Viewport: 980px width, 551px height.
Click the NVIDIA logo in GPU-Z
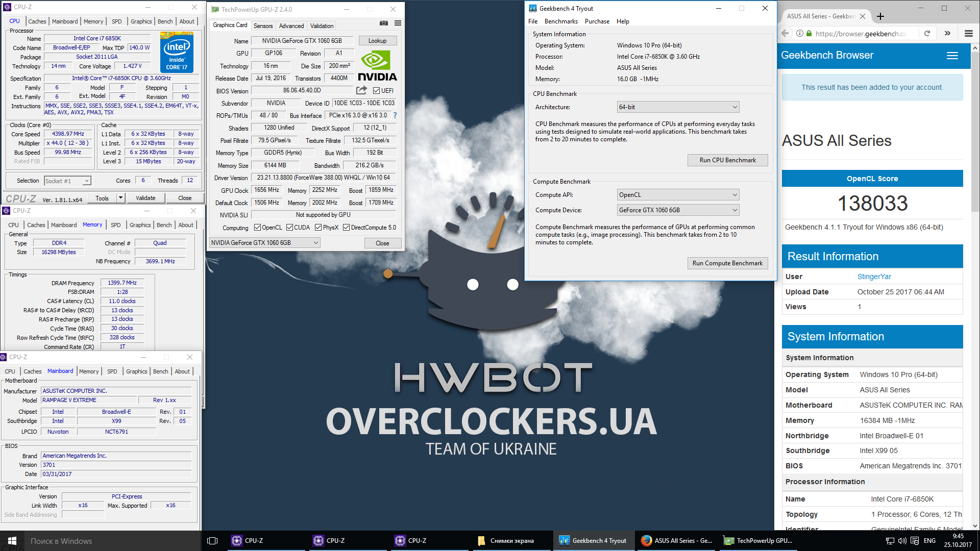pyautogui.click(x=377, y=66)
